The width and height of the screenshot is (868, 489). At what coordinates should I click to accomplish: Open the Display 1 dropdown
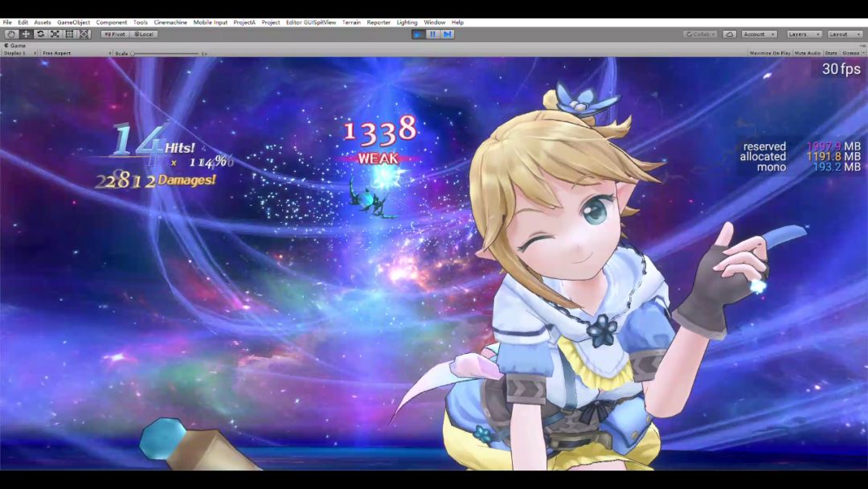click(x=20, y=53)
